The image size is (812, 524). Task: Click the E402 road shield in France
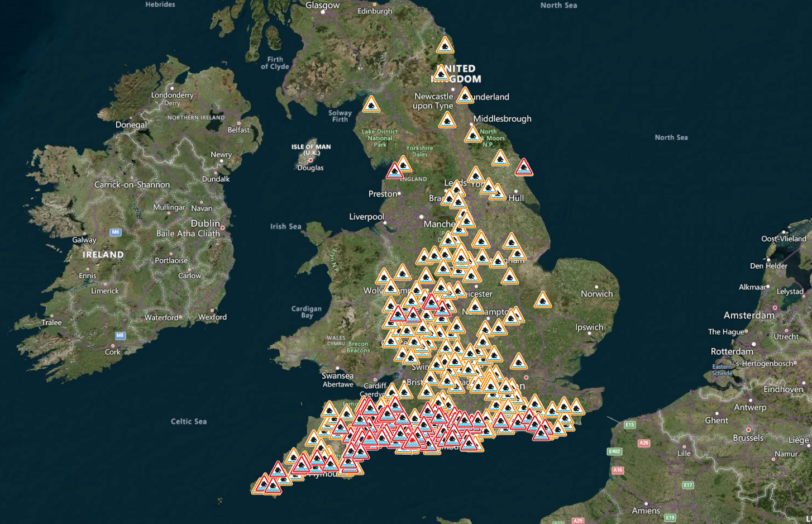tap(614, 451)
